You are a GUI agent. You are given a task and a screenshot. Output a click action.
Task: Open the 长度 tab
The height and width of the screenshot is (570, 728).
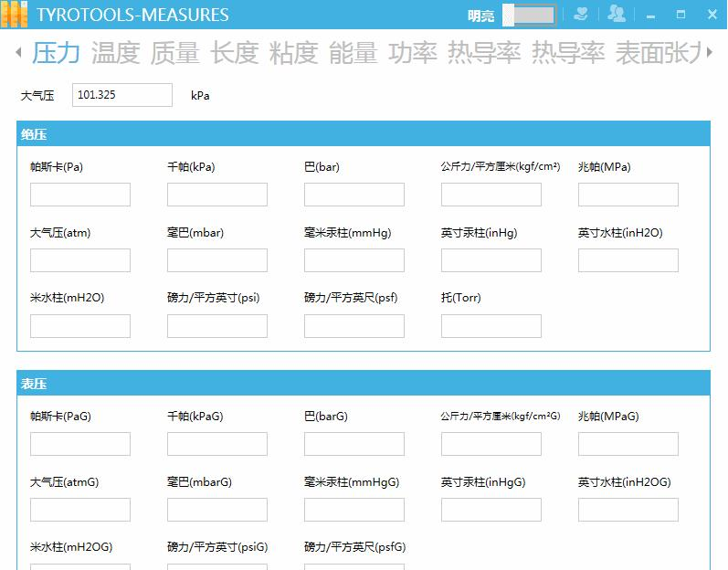(x=234, y=52)
